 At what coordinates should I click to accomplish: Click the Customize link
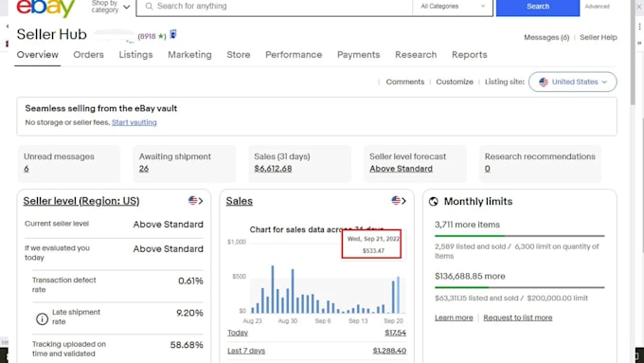[x=455, y=82]
